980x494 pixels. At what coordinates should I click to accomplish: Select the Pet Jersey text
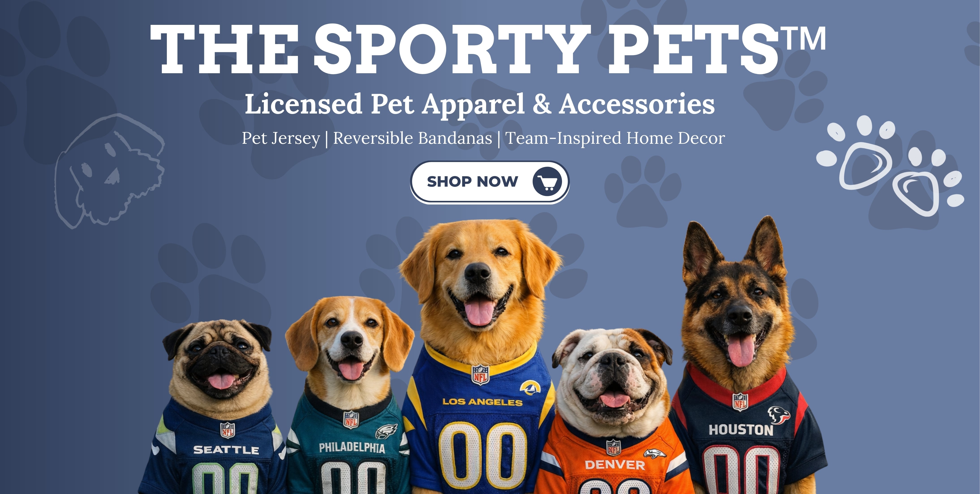pyautogui.click(x=281, y=138)
